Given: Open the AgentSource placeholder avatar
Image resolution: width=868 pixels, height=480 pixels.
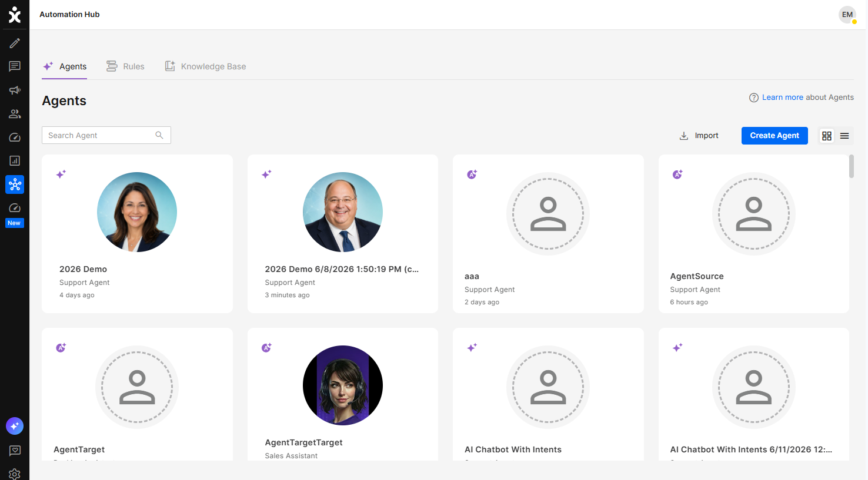Looking at the screenshot, I should [754, 214].
